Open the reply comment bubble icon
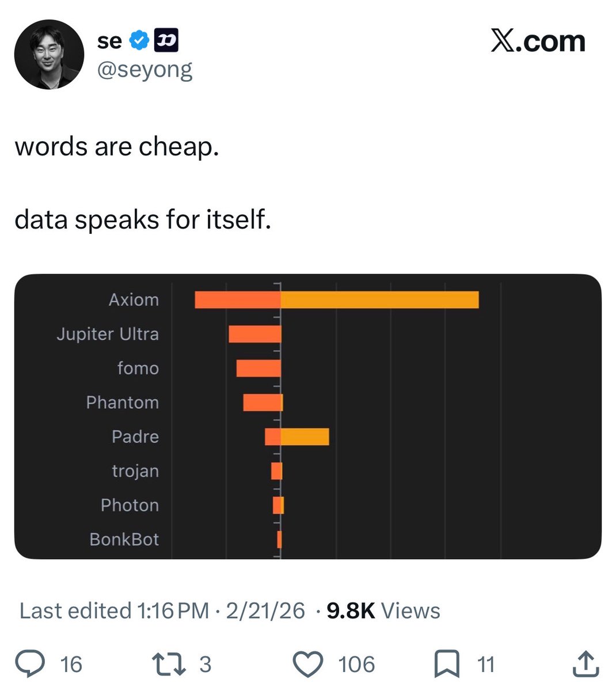Viewport: 616px width, 691px height. click(x=29, y=664)
